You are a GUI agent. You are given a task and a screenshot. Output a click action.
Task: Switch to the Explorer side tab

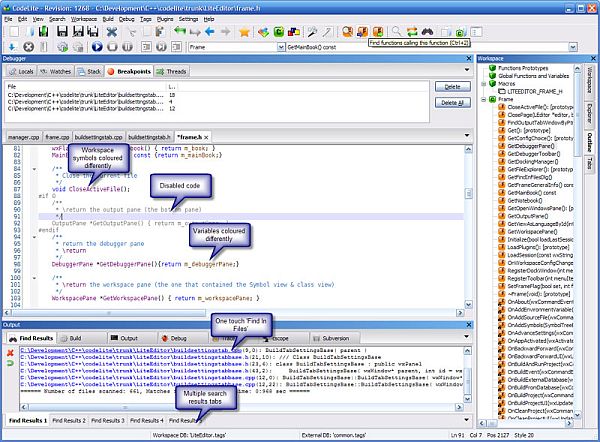pyautogui.click(x=590, y=114)
